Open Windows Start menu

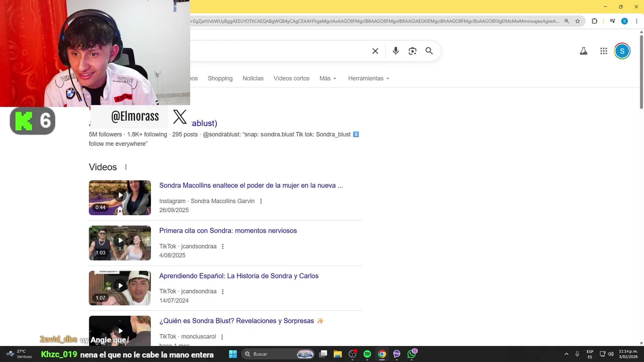233,354
